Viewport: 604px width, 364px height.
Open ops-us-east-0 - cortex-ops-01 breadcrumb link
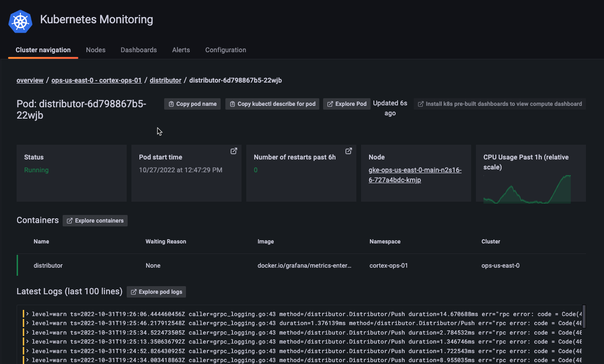(x=96, y=80)
